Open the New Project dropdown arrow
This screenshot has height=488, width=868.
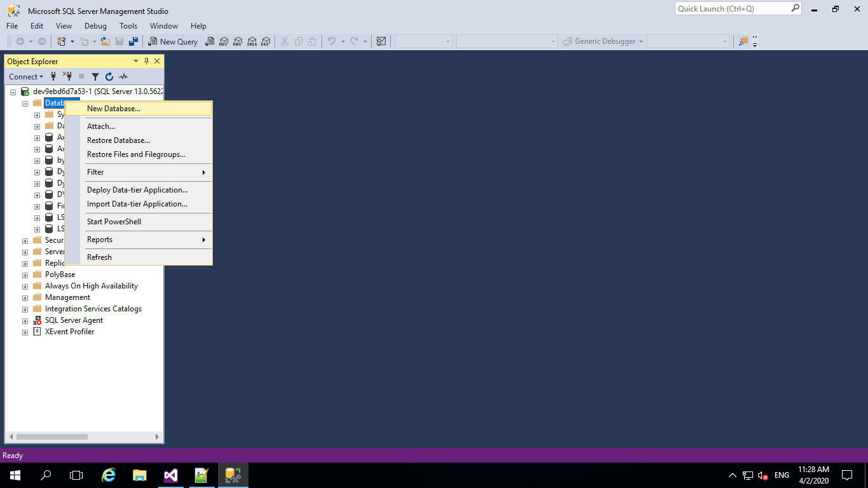(72, 41)
